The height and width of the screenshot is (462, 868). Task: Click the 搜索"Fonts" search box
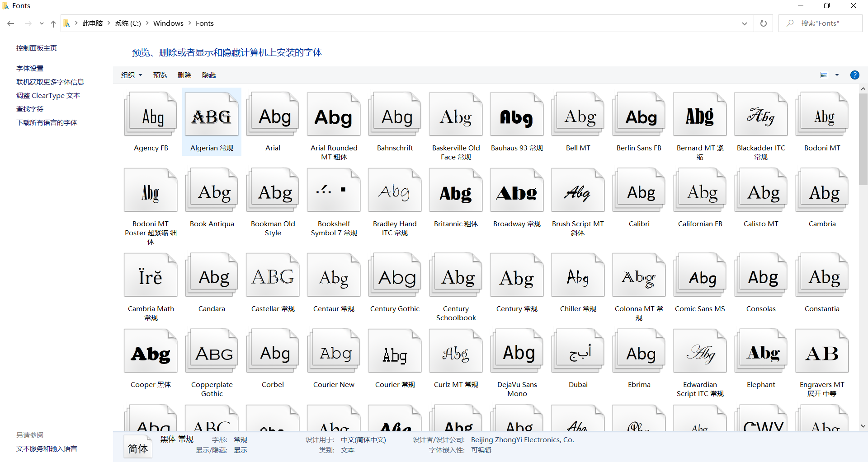[x=821, y=23]
